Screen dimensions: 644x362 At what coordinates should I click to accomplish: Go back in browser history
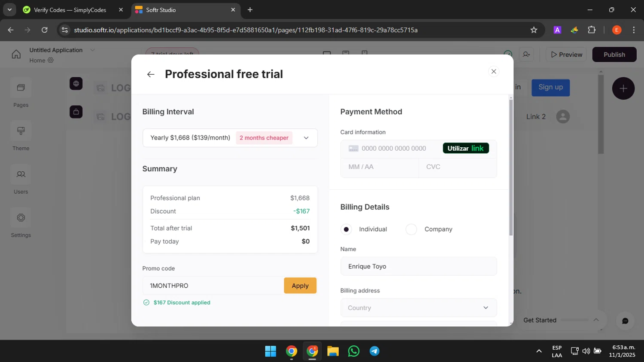point(11,30)
